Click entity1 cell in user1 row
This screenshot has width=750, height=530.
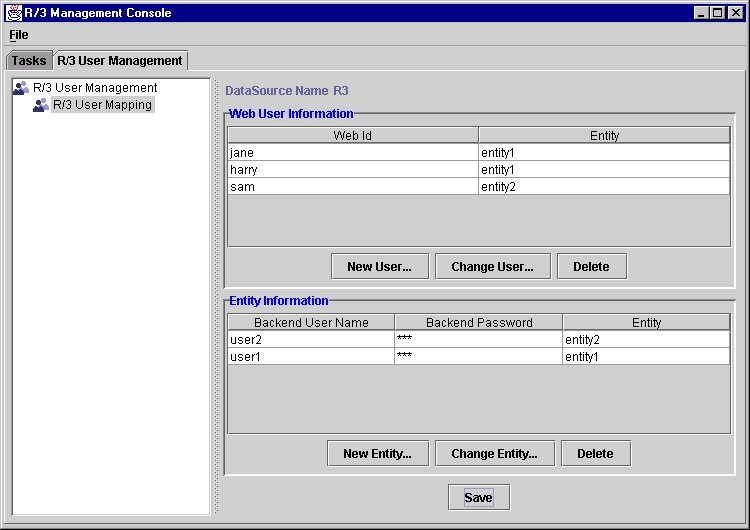[647, 356]
